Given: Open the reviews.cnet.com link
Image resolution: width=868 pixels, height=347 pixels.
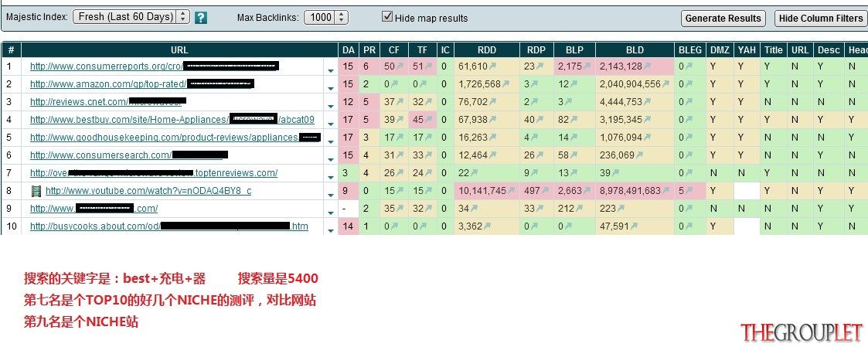Looking at the screenshot, I should [x=108, y=102].
